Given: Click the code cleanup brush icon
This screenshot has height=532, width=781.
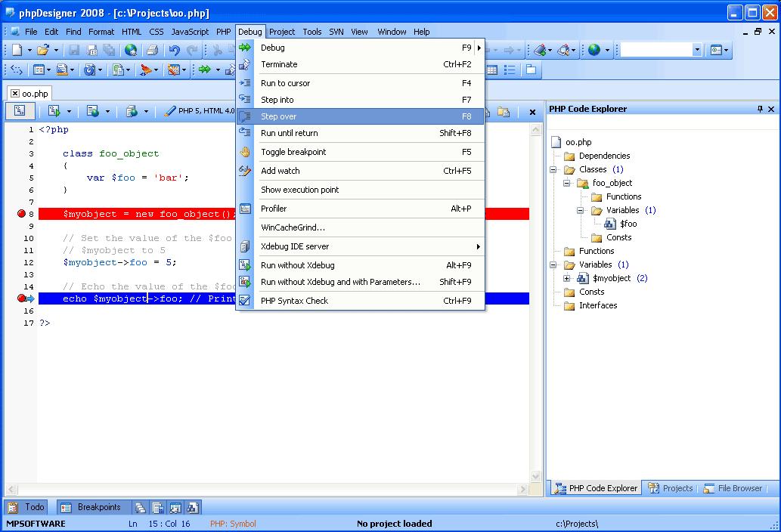Looking at the screenshot, I should click(x=145, y=70).
